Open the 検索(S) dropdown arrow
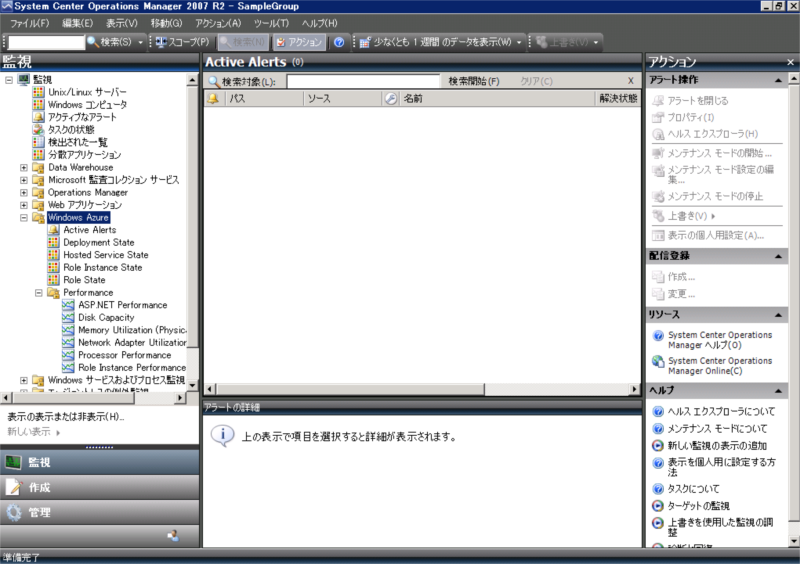Screen dimensions: 800x564 [140, 42]
